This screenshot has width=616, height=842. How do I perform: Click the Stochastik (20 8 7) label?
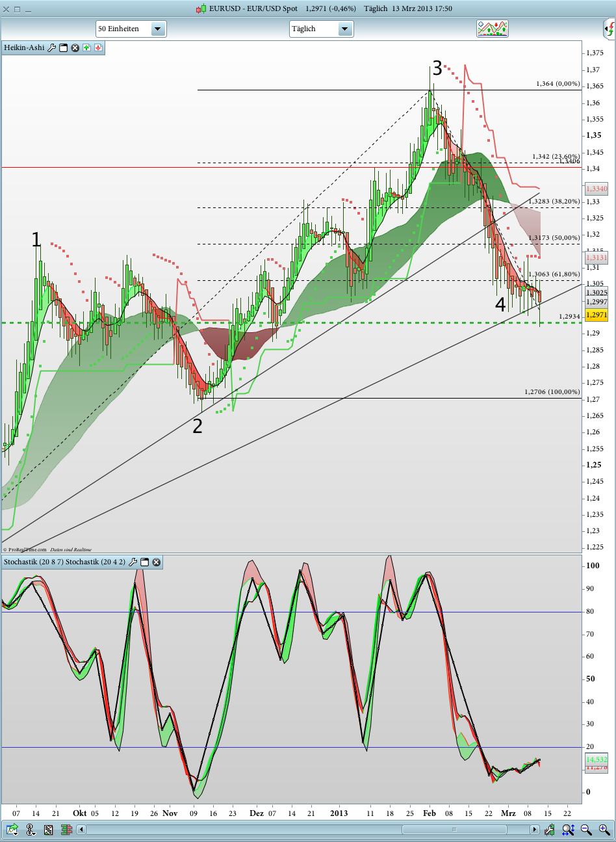point(34,562)
